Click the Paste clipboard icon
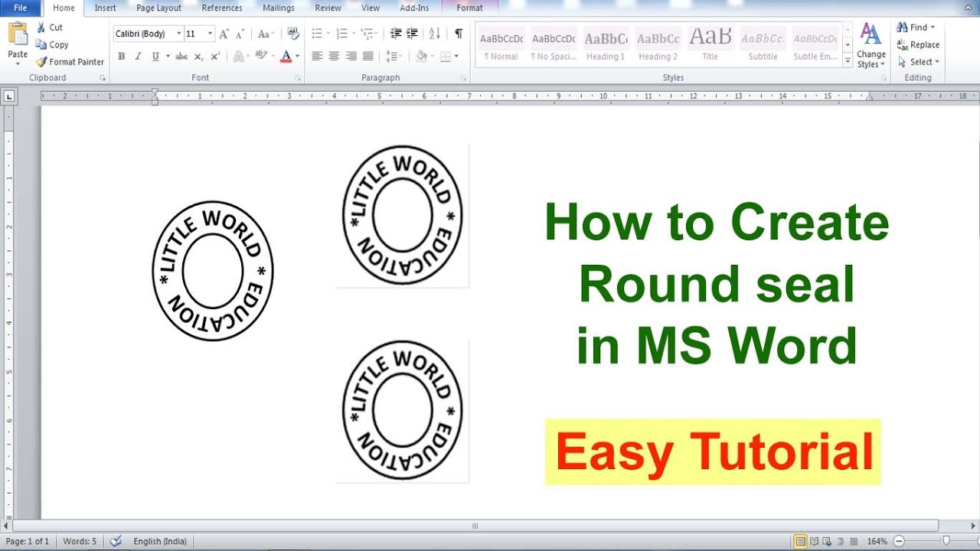Viewport: 980px width, 551px height. pyautogui.click(x=18, y=34)
